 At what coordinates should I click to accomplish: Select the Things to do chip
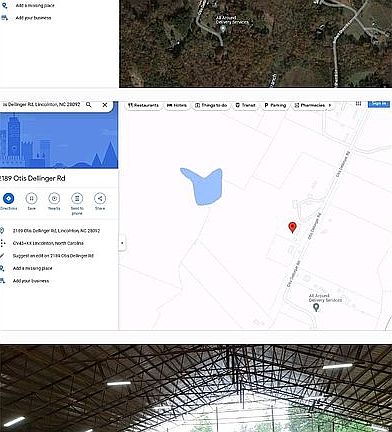(211, 105)
